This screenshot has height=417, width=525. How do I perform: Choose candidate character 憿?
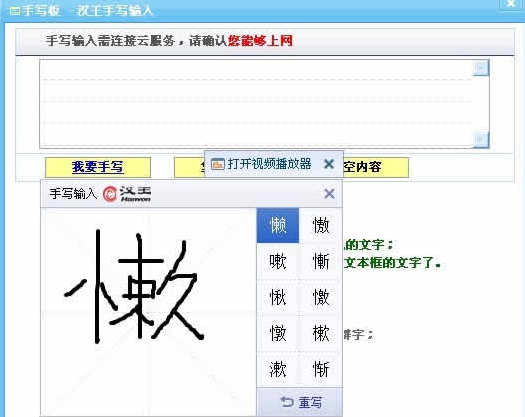pos(321,297)
